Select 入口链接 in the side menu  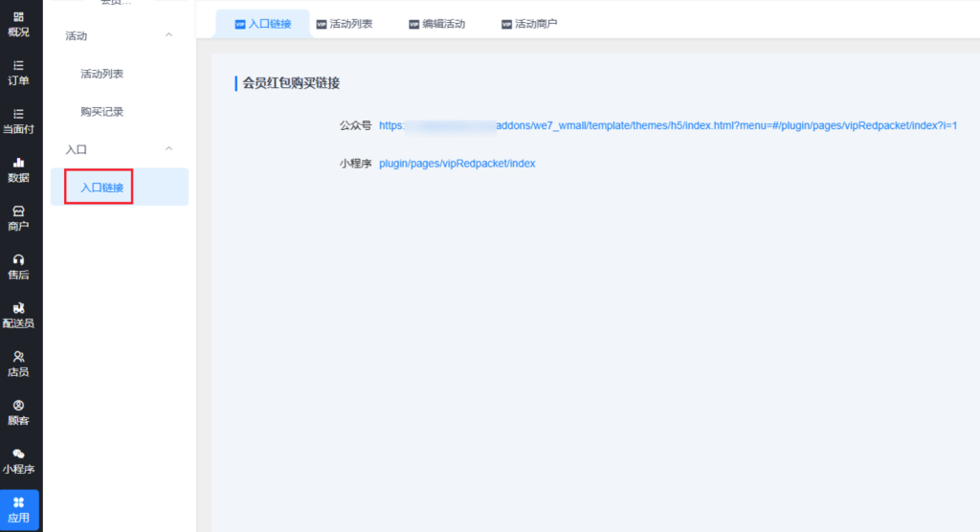(101, 188)
